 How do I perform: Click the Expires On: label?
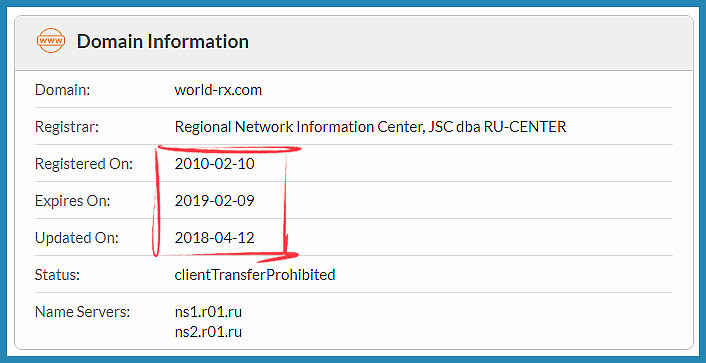(x=72, y=201)
